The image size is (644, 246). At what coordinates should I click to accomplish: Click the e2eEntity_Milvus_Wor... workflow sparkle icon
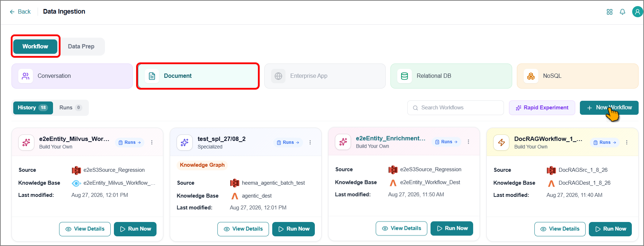click(27, 142)
